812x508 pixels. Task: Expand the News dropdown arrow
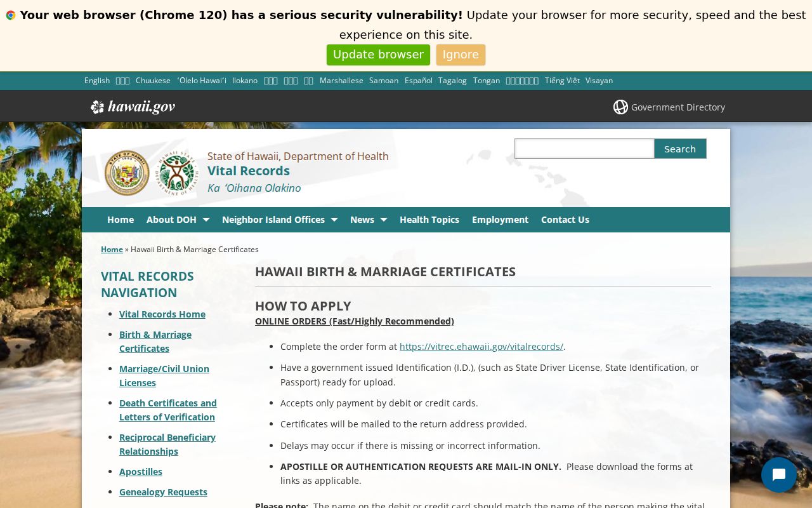click(383, 220)
